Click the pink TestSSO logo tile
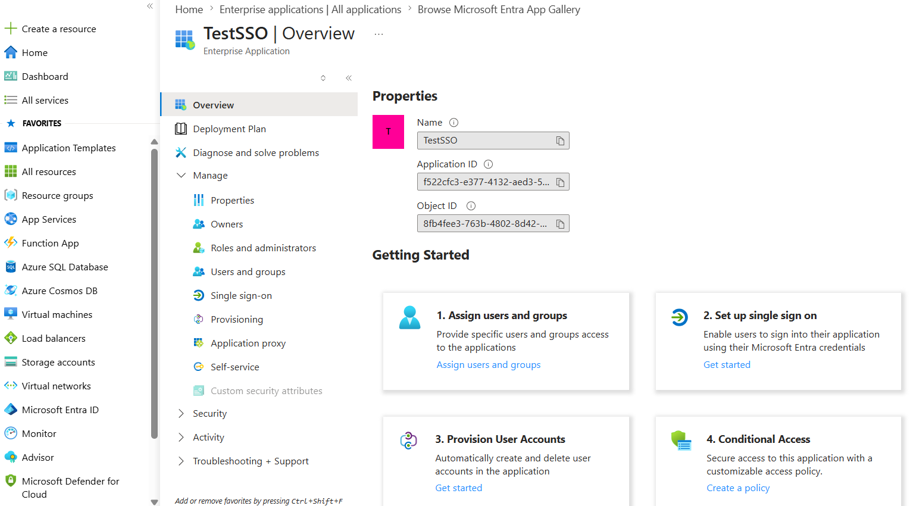910x507 pixels. 388,132
